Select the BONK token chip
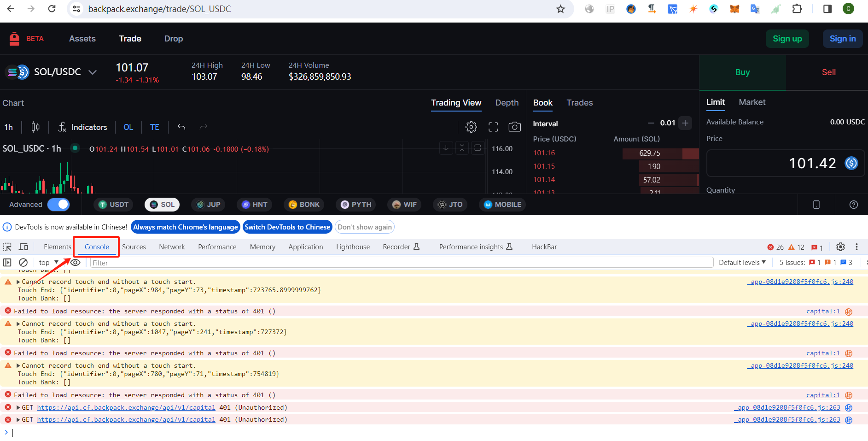The image size is (868, 441). pyautogui.click(x=304, y=205)
